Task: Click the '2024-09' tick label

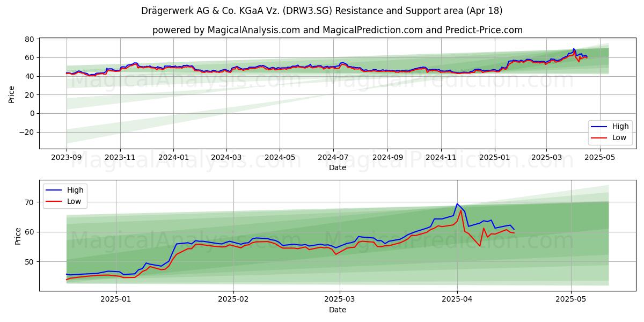Action: pyautogui.click(x=386, y=158)
